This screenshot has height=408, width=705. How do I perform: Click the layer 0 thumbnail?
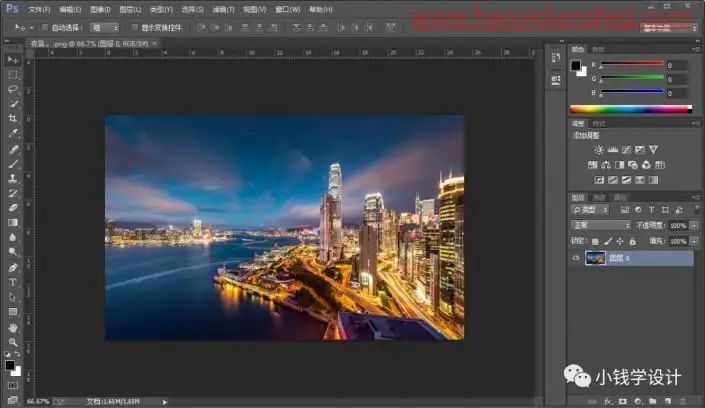coord(595,258)
